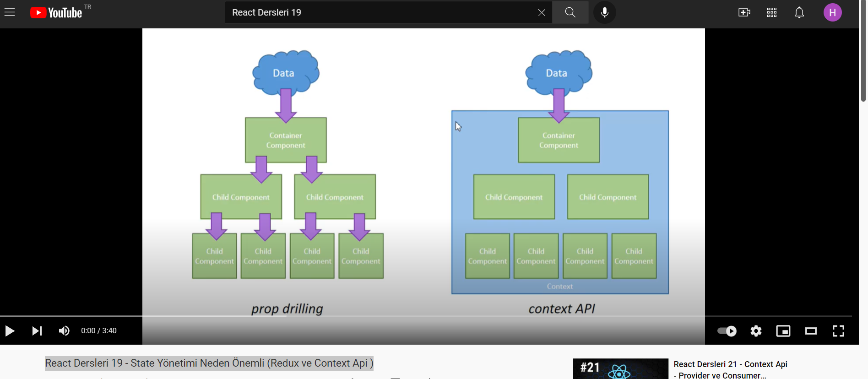Open the Create video menu
Image resolution: width=868 pixels, height=379 pixels.
(744, 12)
